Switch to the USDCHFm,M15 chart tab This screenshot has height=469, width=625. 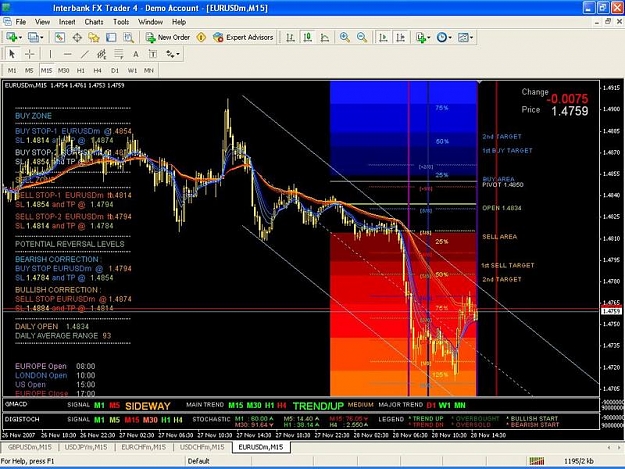(x=202, y=447)
